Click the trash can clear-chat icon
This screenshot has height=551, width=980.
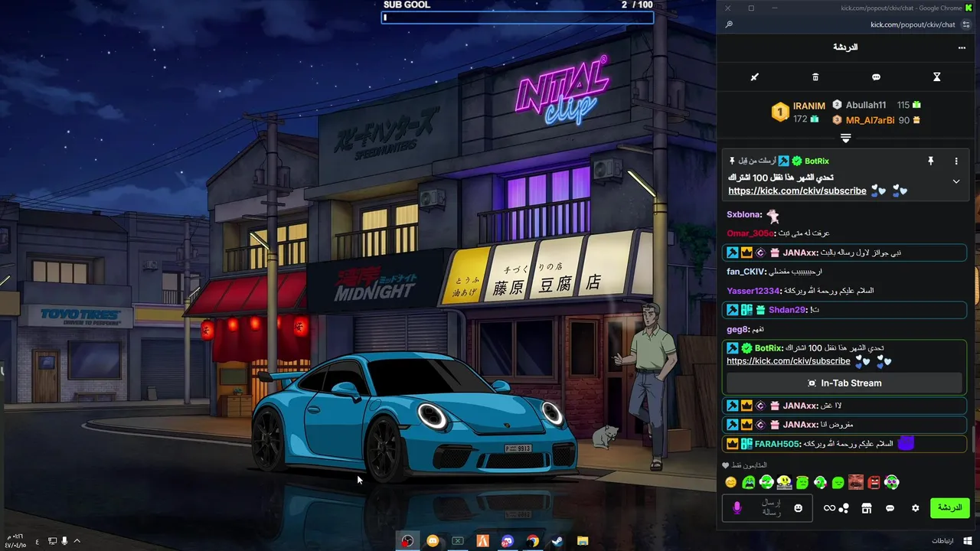pos(815,77)
